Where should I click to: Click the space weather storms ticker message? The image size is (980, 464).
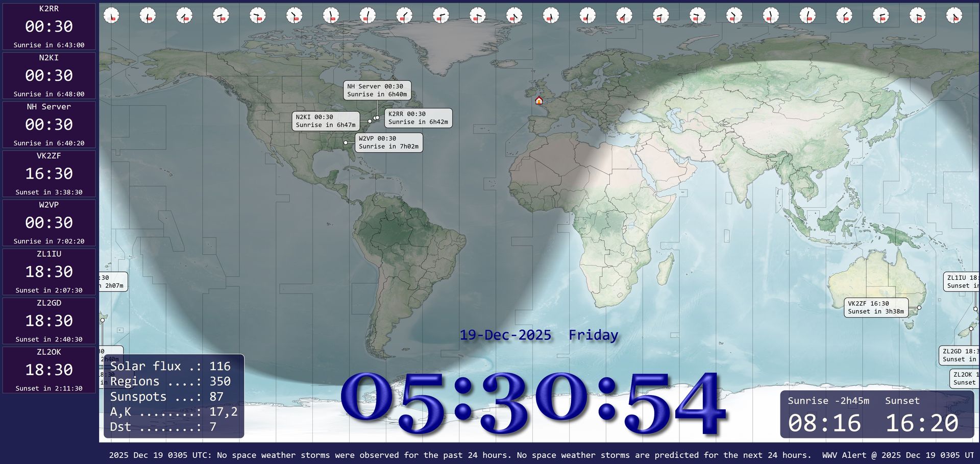click(460, 455)
